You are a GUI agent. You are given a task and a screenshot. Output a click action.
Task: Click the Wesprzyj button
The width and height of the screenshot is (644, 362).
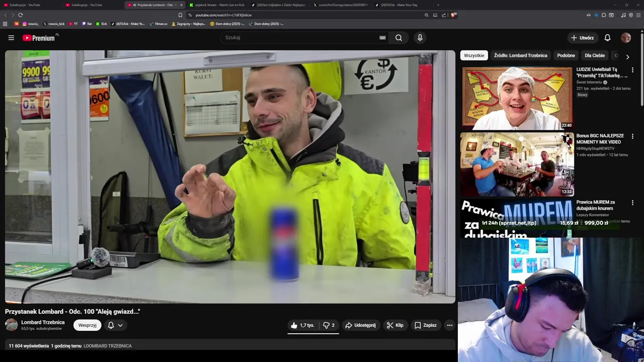click(87, 325)
